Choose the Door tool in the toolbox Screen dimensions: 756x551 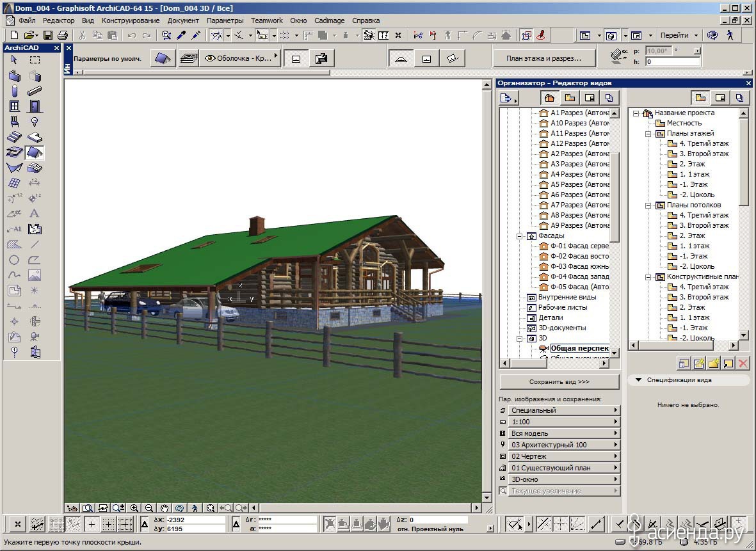(35, 106)
